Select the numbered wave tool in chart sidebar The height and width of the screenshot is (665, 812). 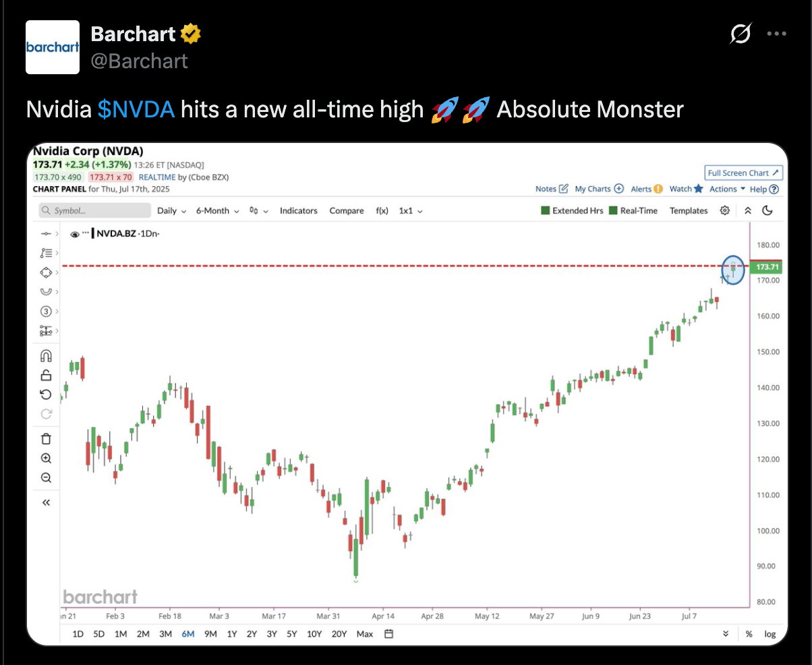pyautogui.click(x=46, y=311)
